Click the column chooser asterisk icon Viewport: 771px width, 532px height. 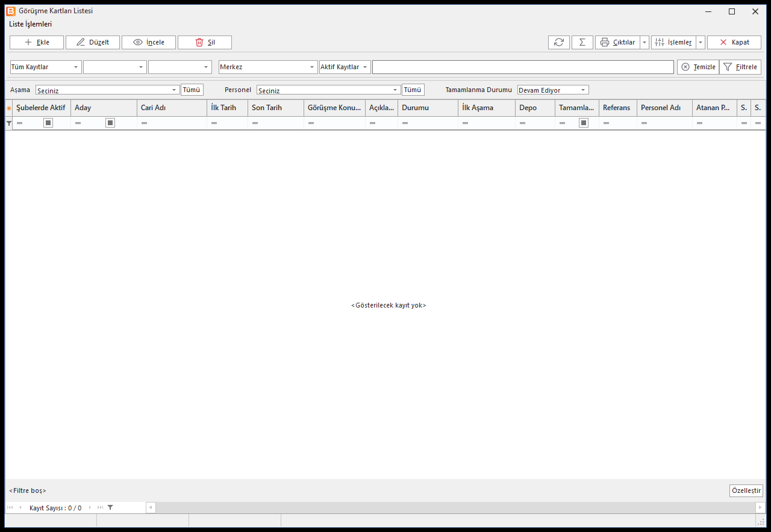coord(8,108)
